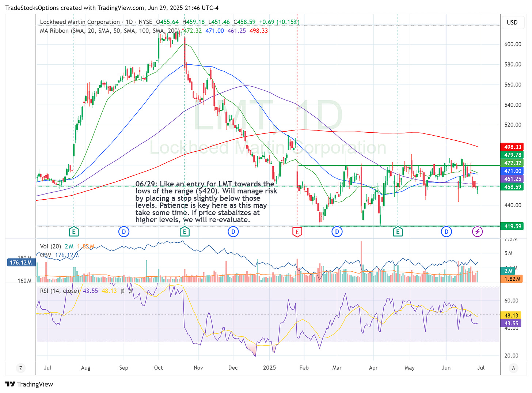
Task: Click the 20.00 RSI scale label
Action: (x=511, y=355)
